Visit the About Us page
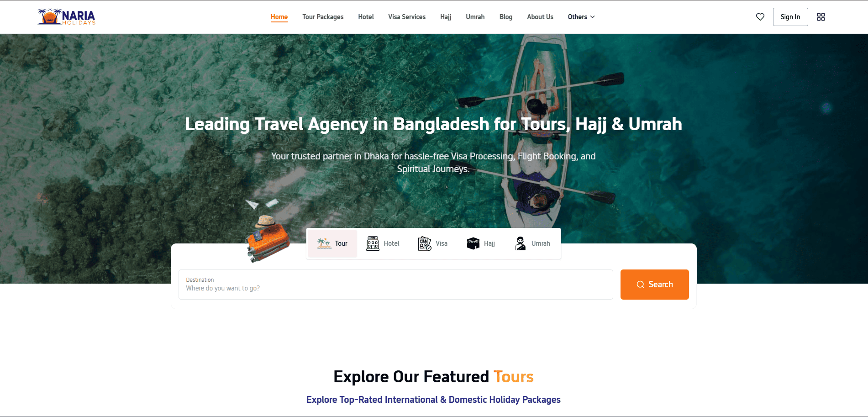The height and width of the screenshot is (417, 868). 540,17
